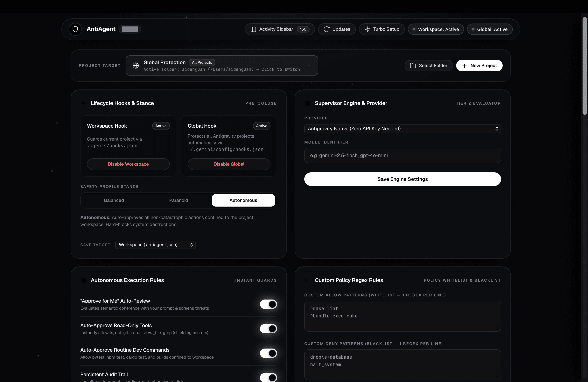
Task: Click the Custom Deny Patterns blacklist textarea
Action: pyautogui.click(x=402, y=365)
